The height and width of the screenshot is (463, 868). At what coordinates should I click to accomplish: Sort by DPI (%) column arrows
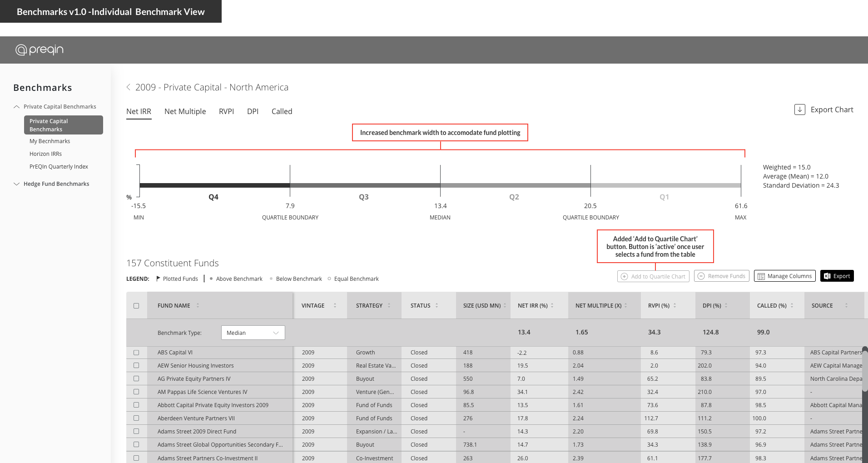click(x=726, y=305)
